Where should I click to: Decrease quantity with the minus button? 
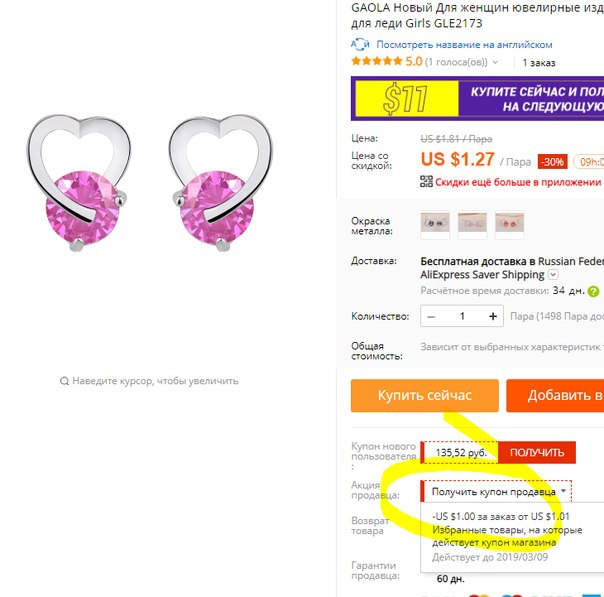click(x=431, y=317)
